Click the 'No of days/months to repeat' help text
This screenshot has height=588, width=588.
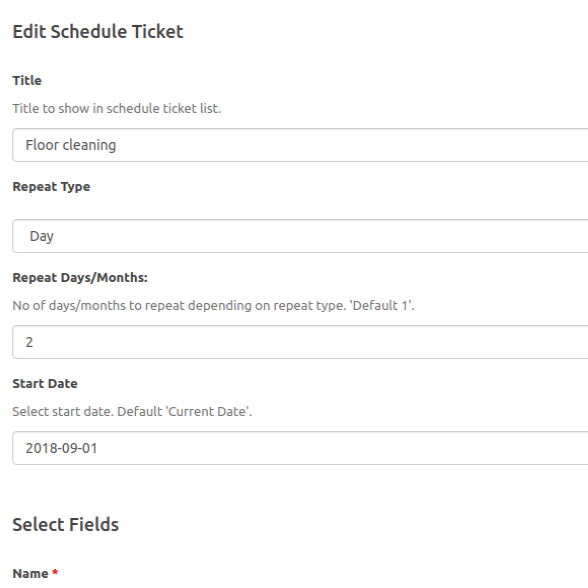[213, 306]
